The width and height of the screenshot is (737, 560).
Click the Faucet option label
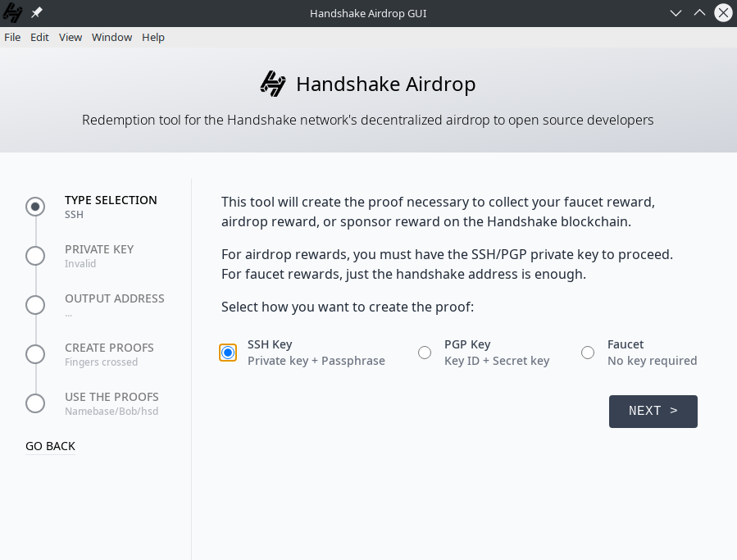[626, 344]
